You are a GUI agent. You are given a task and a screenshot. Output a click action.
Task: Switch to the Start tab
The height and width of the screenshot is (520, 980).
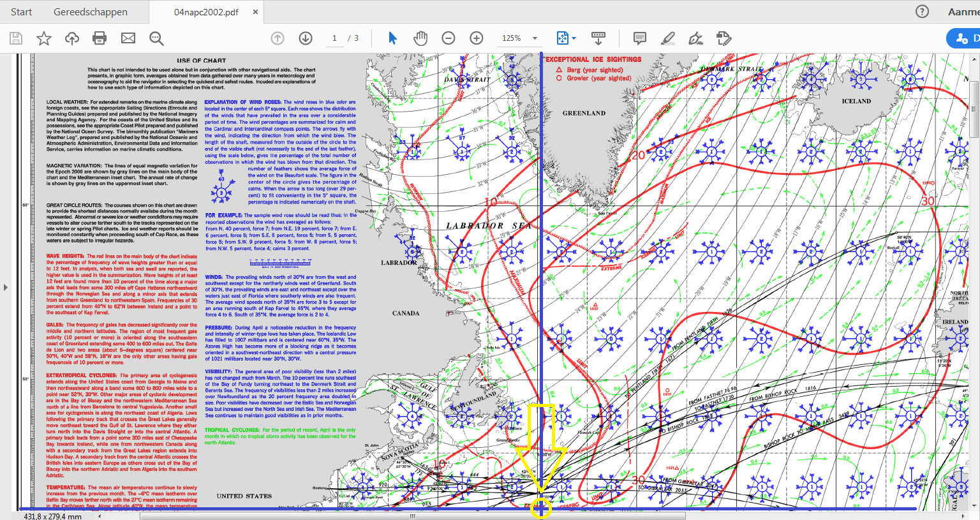coord(21,11)
